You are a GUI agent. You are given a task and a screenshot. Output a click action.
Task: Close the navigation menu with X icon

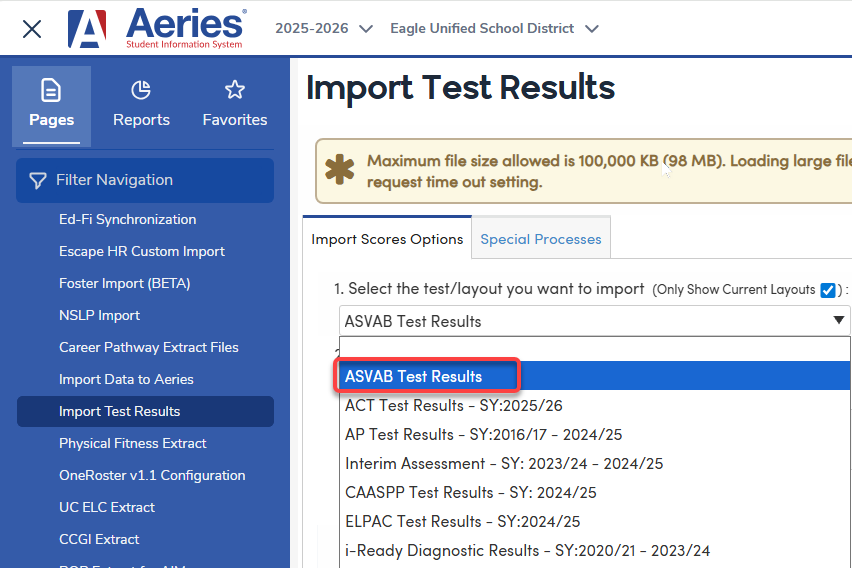[x=32, y=29]
